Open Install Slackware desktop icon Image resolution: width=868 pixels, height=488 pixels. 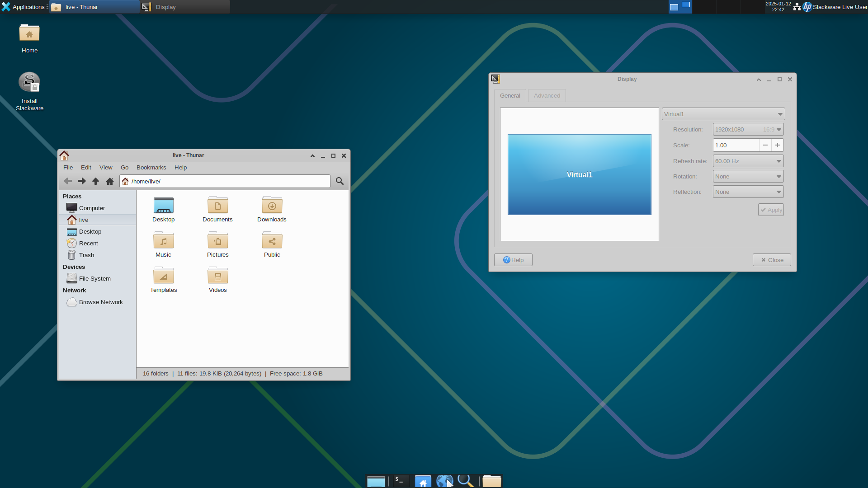click(x=29, y=83)
